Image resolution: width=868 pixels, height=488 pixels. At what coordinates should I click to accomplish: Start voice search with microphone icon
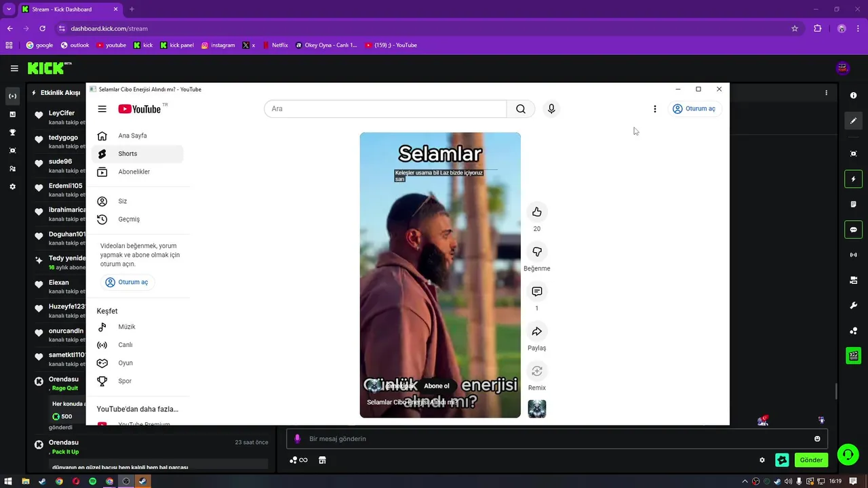(x=551, y=108)
